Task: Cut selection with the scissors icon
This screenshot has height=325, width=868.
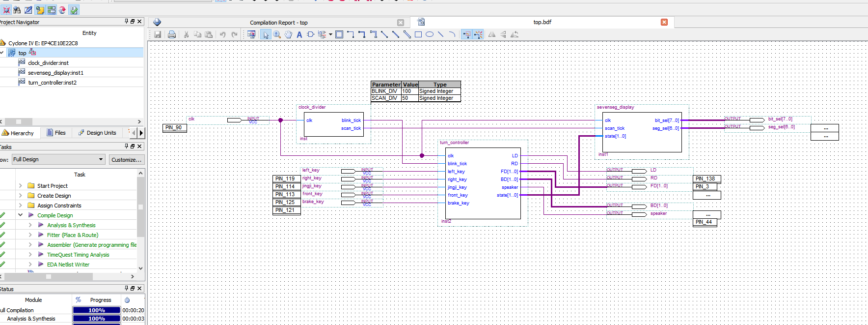Action: point(186,34)
